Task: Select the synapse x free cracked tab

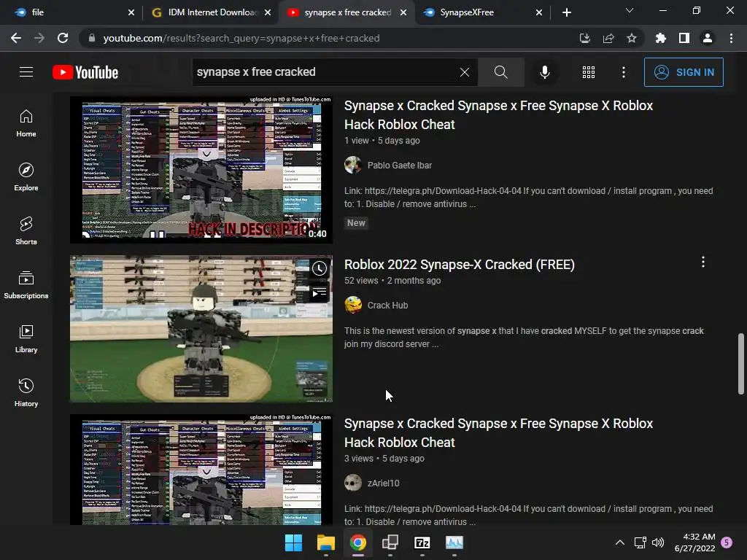Action: (x=347, y=12)
